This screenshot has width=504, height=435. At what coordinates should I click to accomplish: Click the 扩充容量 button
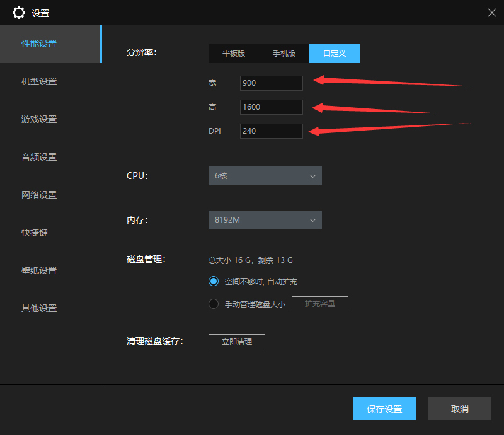(x=319, y=304)
